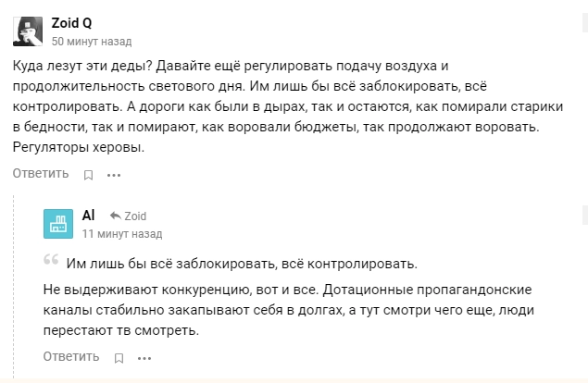Screen dimensions: 588x383
Task: Click the quotation mark icon in Al's reply
Action: 52,261
